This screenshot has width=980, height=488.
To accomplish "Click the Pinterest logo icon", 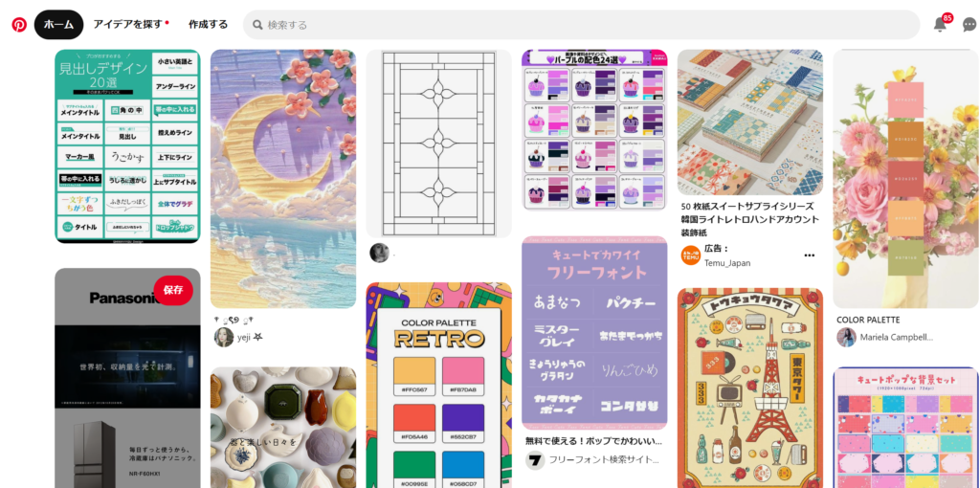I will 19,25.
